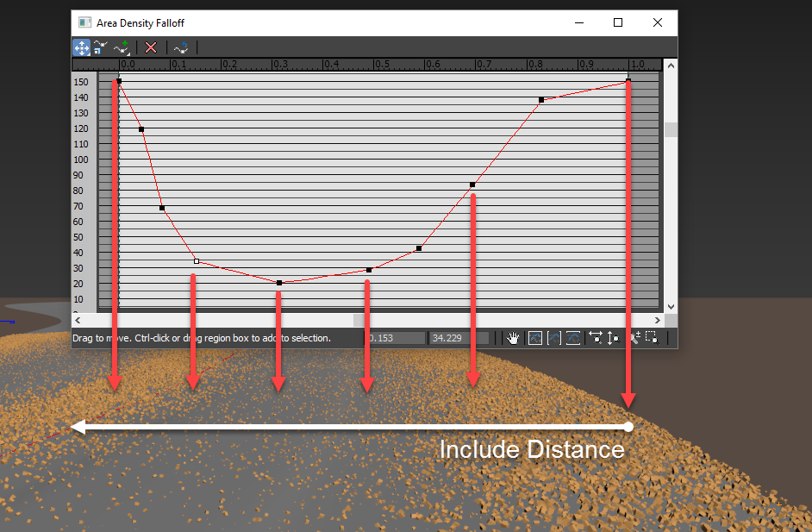Screen dimensions: 812x532
Task: Open the Add Point tool flyout
Action: [x=128, y=54]
